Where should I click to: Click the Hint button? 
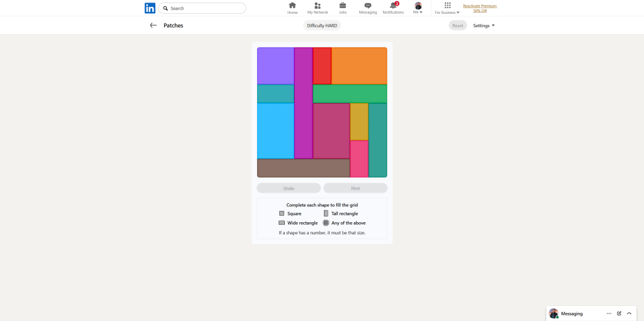pyautogui.click(x=355, y=188)
